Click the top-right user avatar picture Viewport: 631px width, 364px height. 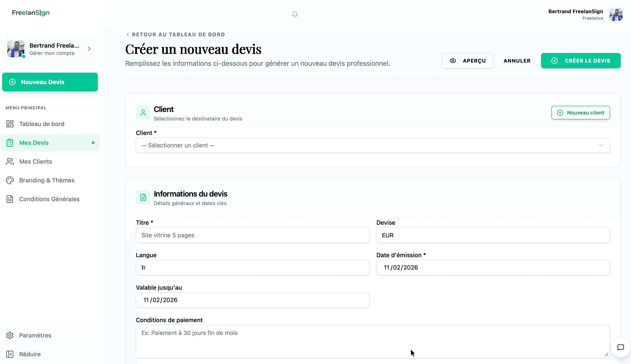[616, 15]
